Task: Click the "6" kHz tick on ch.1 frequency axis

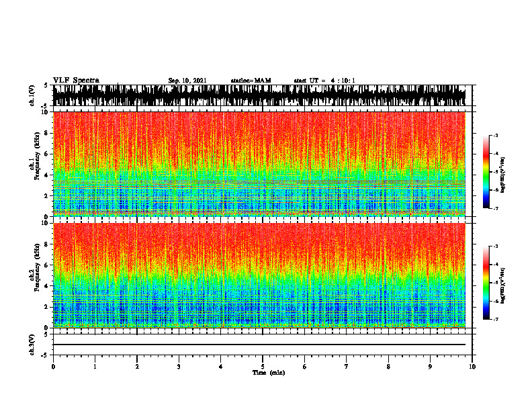Action: point(47,154)
